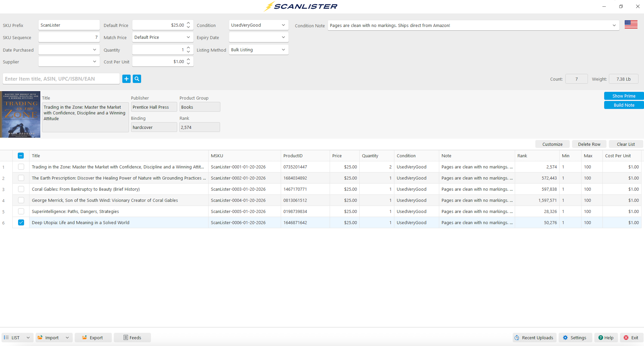The height and width of the screenshot is (346, 644).
Task: Increase Default Price with up stepper arrow
Action: pos(188,23)
